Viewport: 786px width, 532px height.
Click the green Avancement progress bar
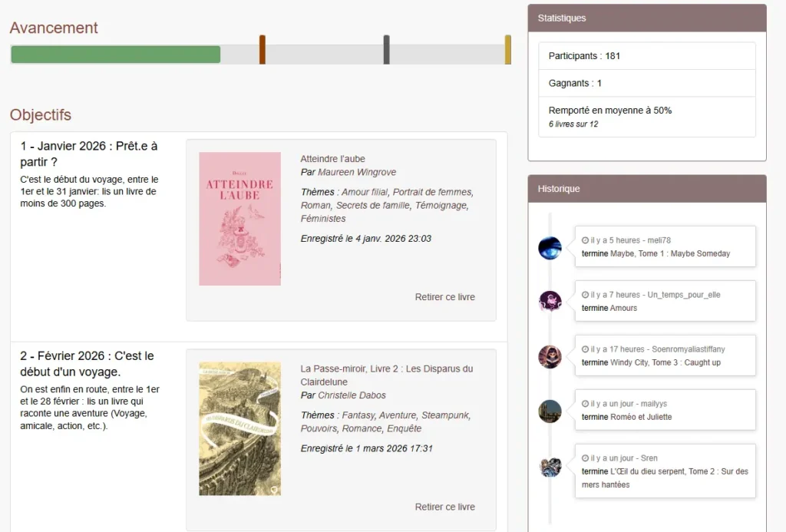point(116,55)
